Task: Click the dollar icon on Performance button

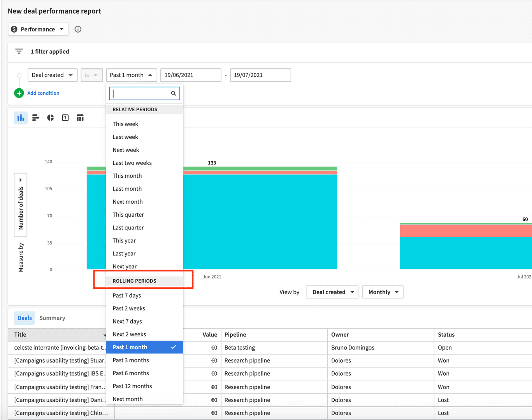Action: tap(14, 29)
